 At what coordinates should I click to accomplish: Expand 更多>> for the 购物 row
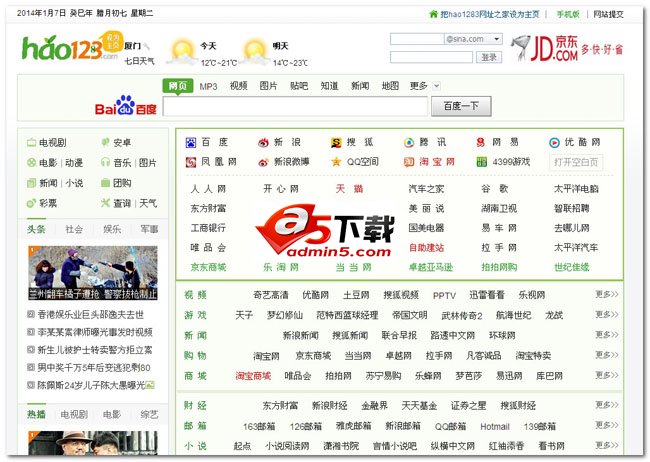pos(607,355)
